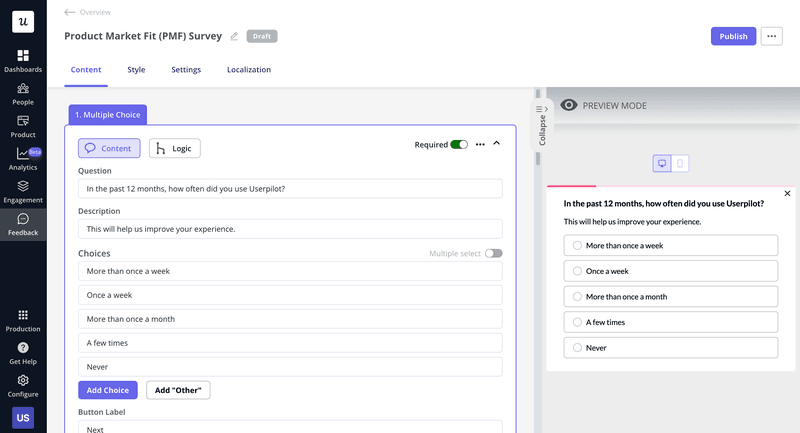The width and height of the screenshot is (800, 433).
Task: Open the Settings tab
Action: [x=186, y=70]
